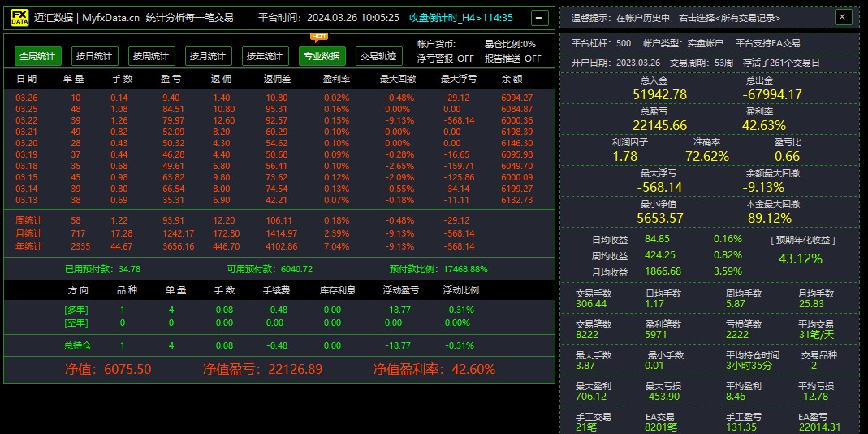Open the 按年统计 tab

(266, 56)
